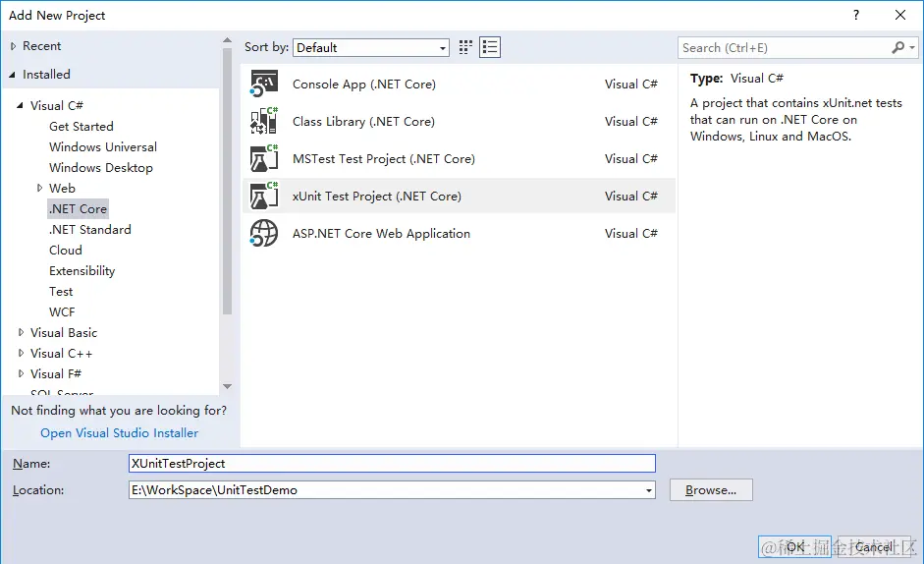Click the Class Library (.NET Core) template icon

[x=263, y=121]
